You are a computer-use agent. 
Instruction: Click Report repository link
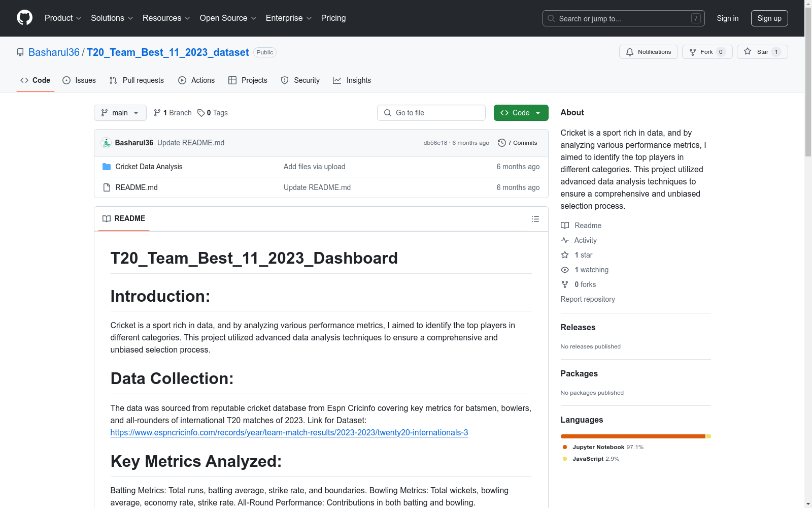click(588, 299)
